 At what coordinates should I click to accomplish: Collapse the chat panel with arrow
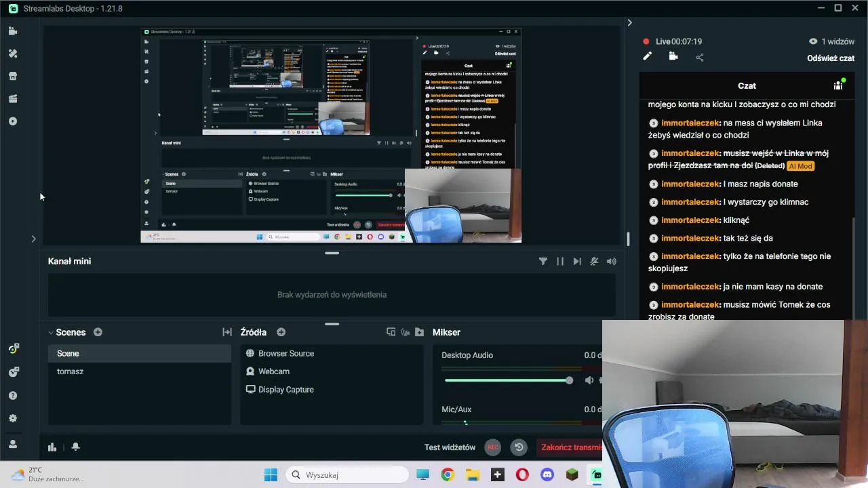pyautogui.click(x=629, y=22)
